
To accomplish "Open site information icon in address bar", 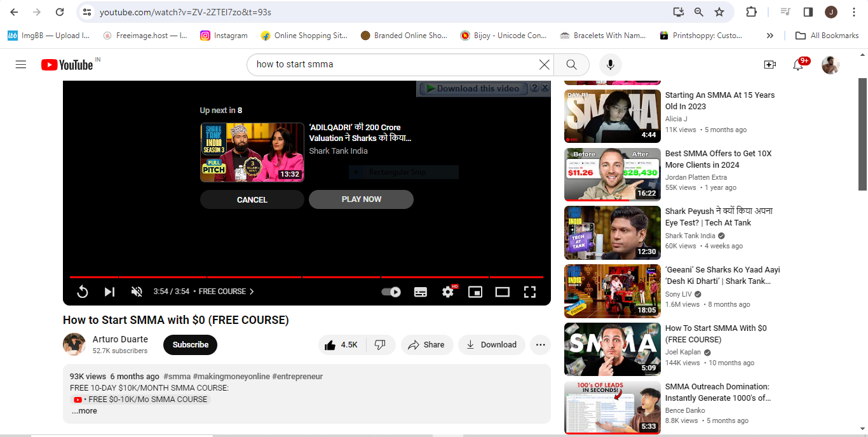I will coord(88,12).
